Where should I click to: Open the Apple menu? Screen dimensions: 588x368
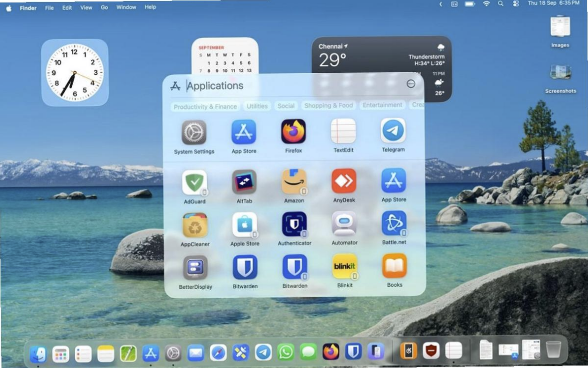pos(8,8)
